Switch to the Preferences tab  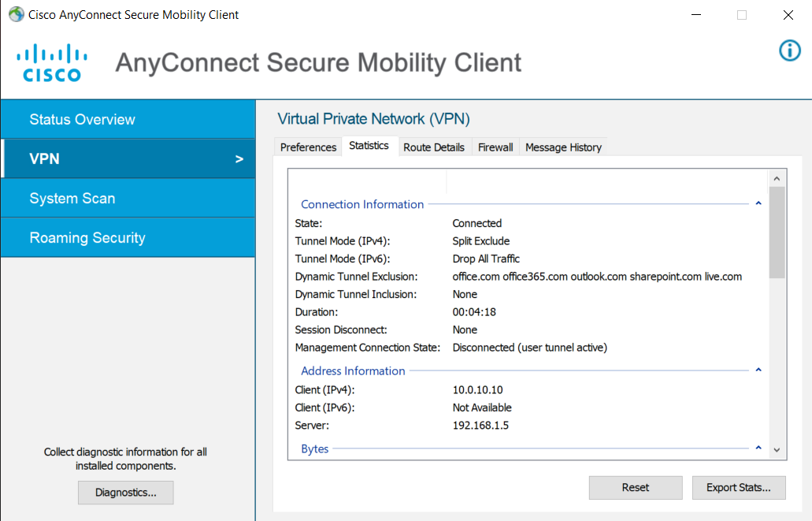coord(308,147)
